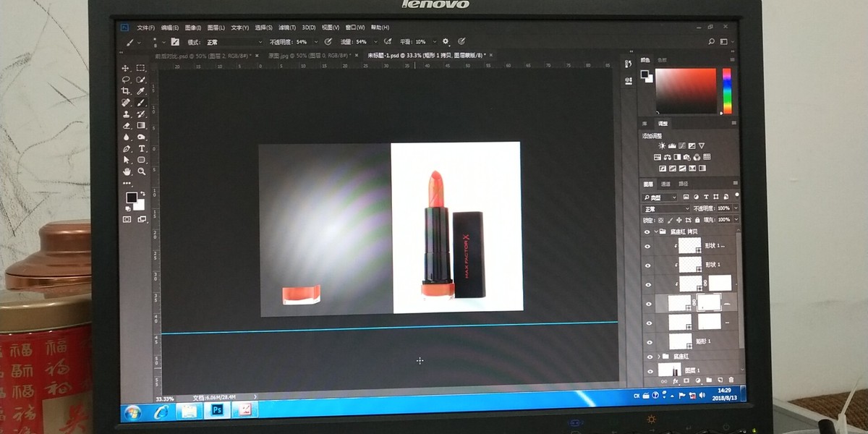Select the Pen tool

click(126, 148)
